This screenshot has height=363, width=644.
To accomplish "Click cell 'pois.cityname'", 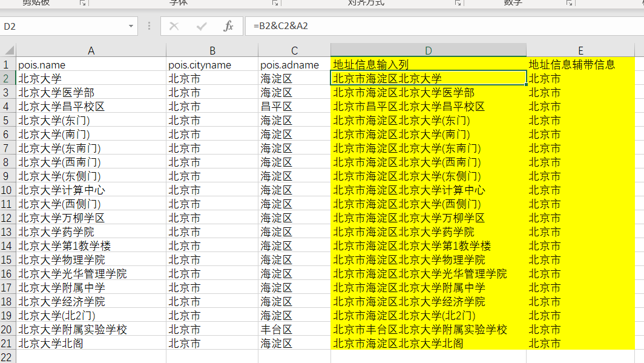I will (x=212, y=65).
